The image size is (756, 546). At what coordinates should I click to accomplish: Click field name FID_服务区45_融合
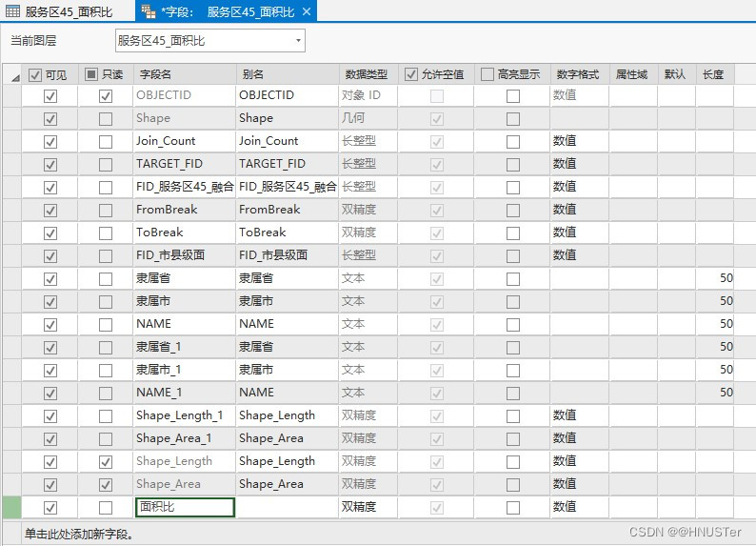(x=185, y=187)
